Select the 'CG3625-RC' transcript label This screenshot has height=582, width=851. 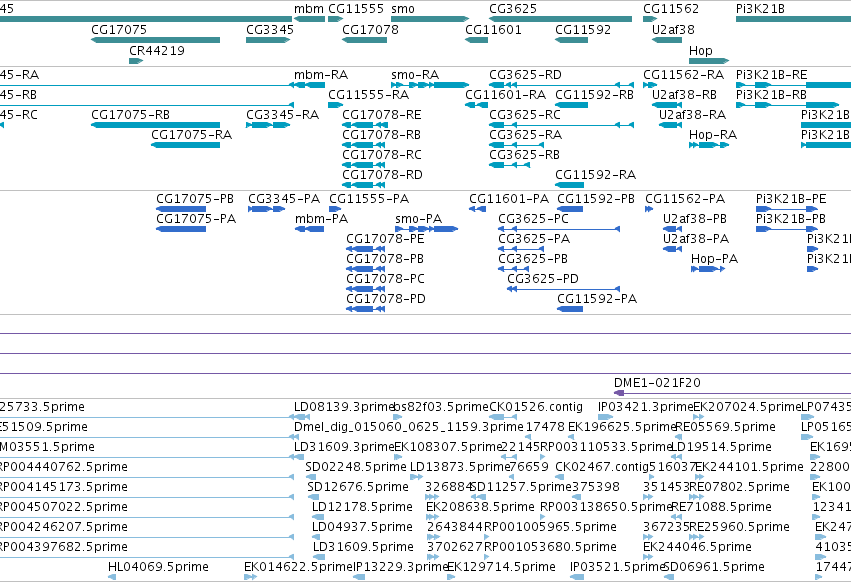click(525, 115)
